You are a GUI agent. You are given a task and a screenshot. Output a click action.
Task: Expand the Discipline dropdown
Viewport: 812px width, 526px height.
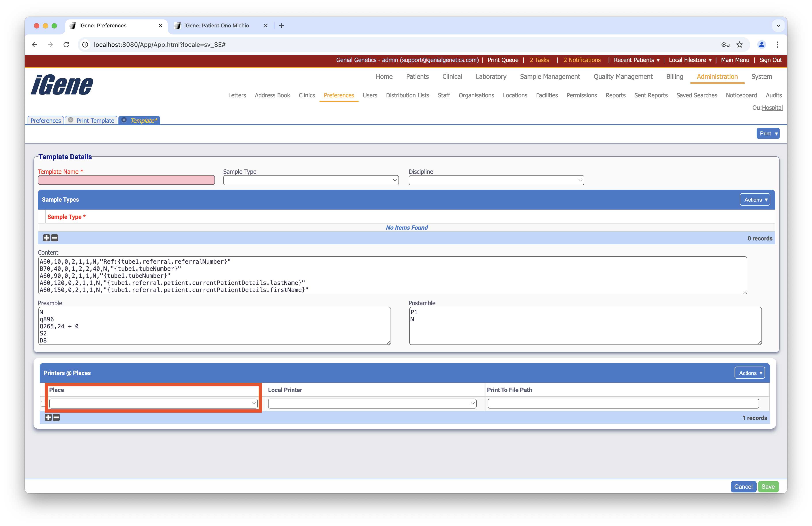pos(496,180)
